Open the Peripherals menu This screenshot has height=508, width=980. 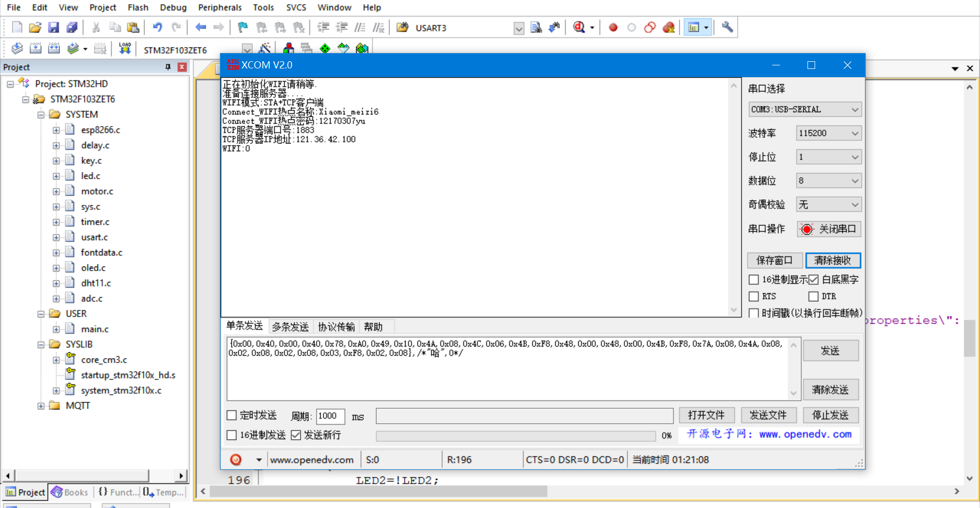point(219,7)
